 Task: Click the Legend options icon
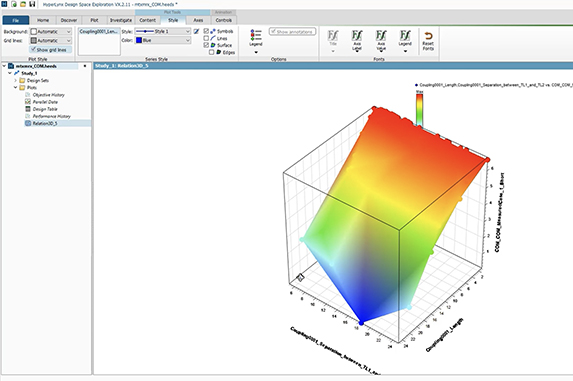coord(256,35)
